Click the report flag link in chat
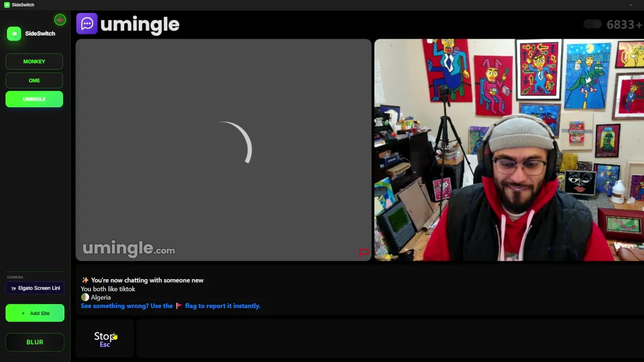 pos(171,306)
